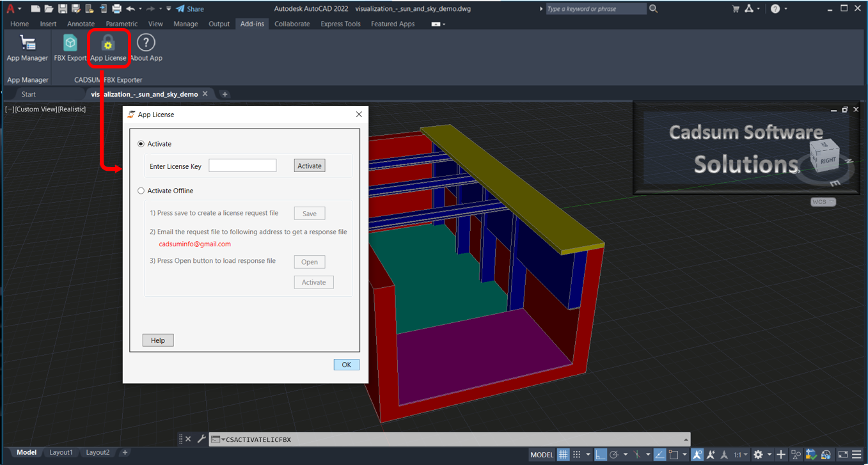Click the Save icon in Quick Access toolbar
868x465 pixels.
click(63, 8)
